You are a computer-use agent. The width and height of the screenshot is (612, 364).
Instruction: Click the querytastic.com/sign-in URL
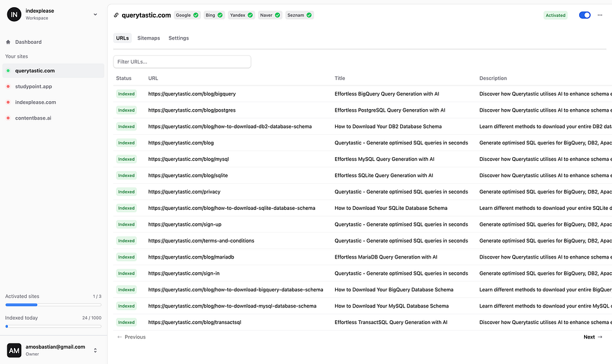[184, 274]
